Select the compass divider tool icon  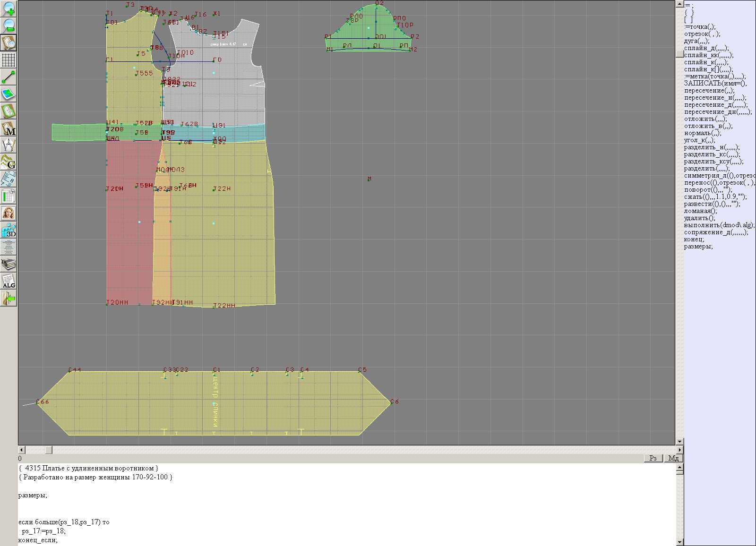[x=9, y=145]
